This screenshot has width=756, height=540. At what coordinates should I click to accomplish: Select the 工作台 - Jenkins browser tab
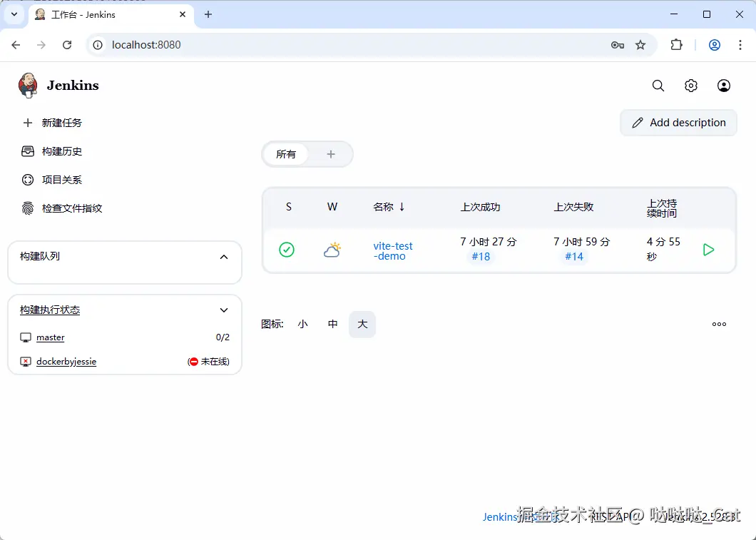(x=111, y=14)
